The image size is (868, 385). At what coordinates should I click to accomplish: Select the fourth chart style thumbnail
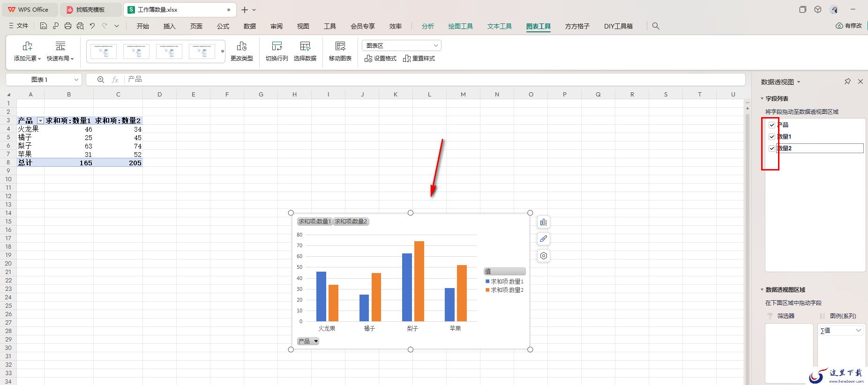click(202, 51)
